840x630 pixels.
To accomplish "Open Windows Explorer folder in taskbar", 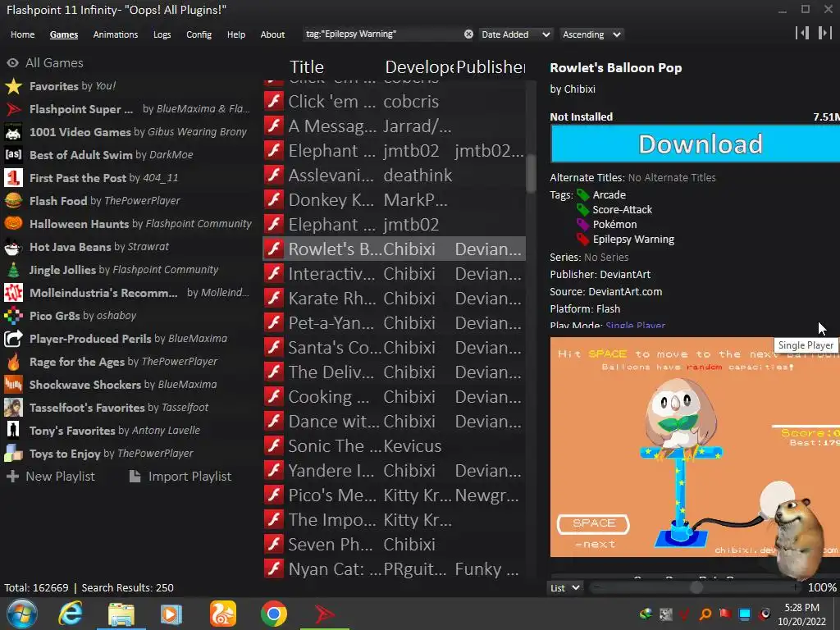I will [121, 614].
